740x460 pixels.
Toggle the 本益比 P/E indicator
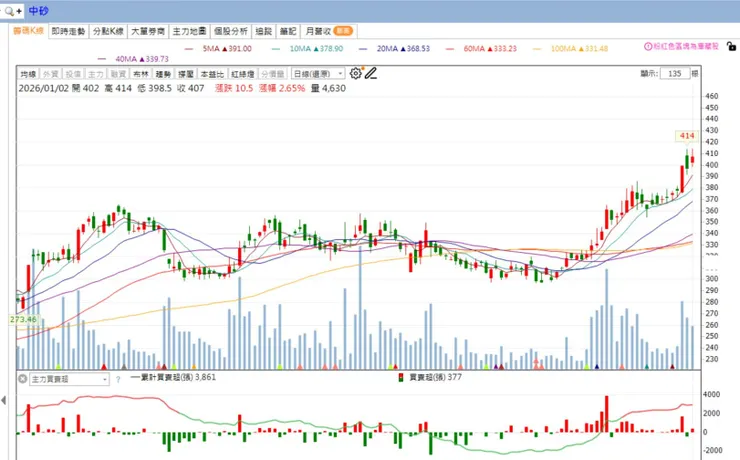click(x=212, y=74)
